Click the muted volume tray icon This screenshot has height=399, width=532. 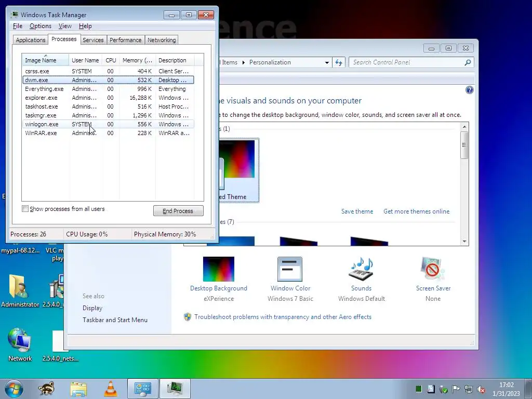481,389
